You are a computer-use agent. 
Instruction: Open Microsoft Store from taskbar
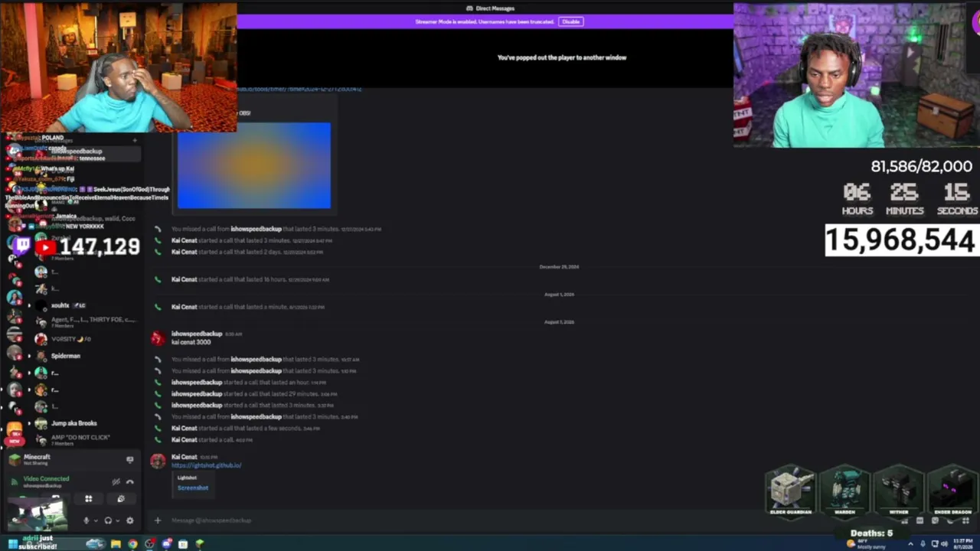[x=183, y=544]
